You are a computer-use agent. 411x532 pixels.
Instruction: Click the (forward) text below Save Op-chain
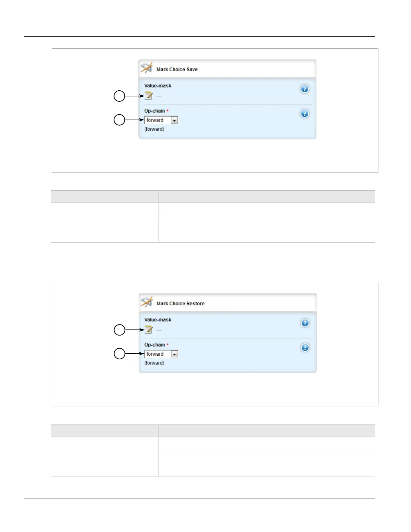(154, 129)
